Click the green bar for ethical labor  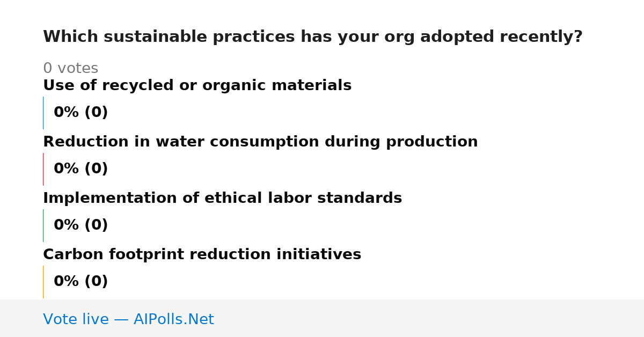[43, 225]
